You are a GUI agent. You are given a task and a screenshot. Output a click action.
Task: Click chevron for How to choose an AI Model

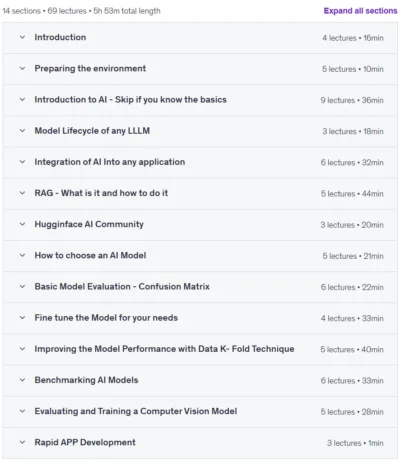pos(22,255)
